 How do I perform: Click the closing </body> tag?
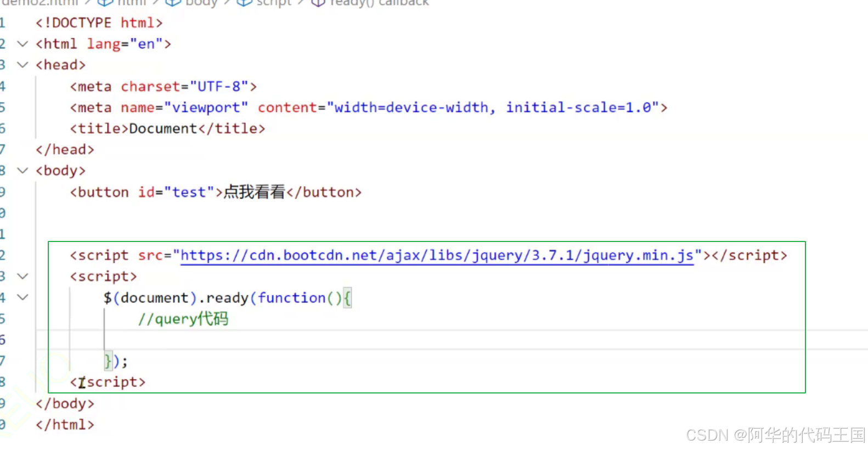point(65,404)
